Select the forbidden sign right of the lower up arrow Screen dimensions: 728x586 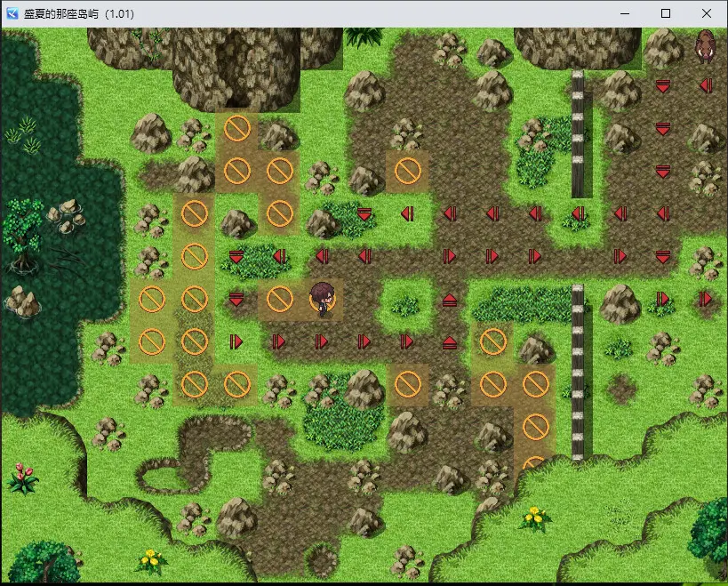click(493, 341)
